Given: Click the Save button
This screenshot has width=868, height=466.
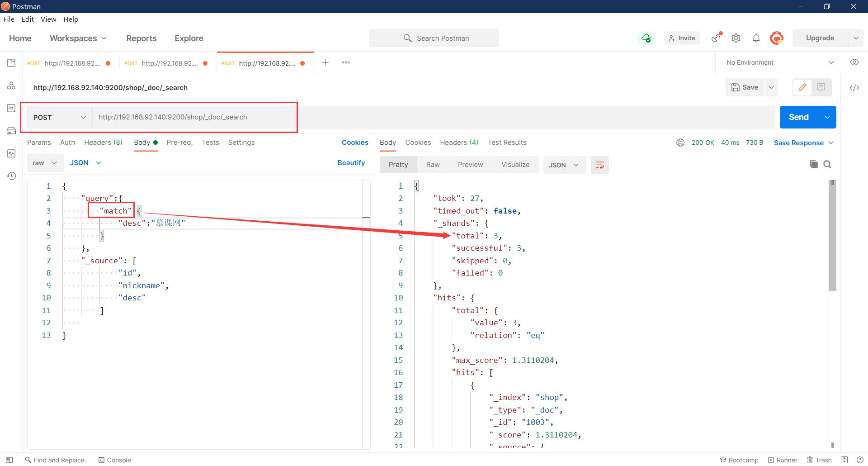Looking at the screenshot, I should click(x=745, y=87).
